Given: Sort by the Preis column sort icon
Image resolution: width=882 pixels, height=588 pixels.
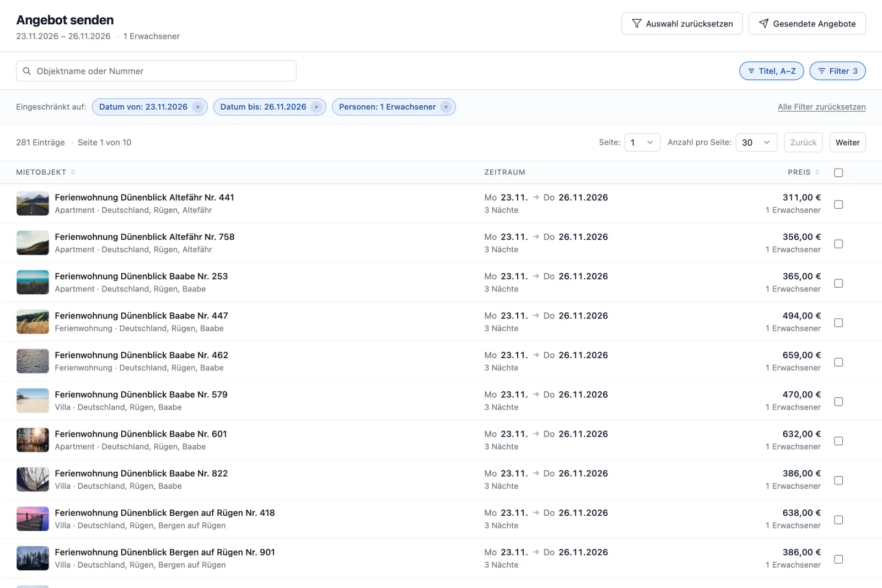Looking at the screenshot, I should (817, 172).
